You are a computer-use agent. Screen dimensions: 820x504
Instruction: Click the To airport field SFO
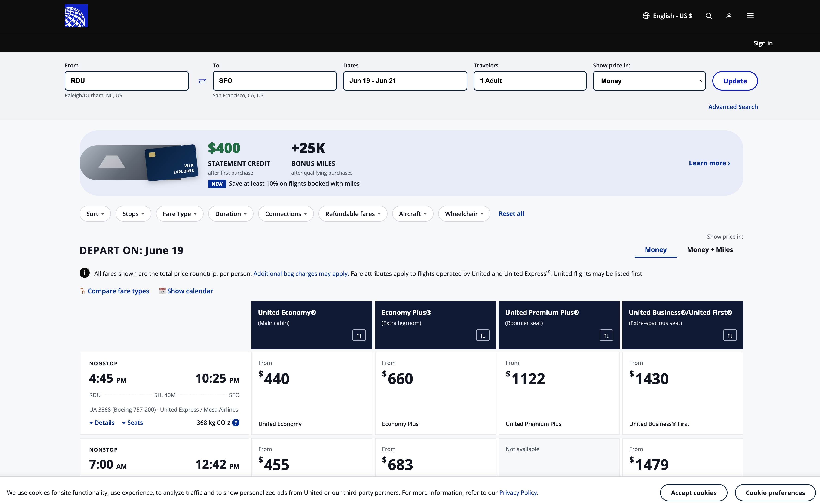coord(275,81)
